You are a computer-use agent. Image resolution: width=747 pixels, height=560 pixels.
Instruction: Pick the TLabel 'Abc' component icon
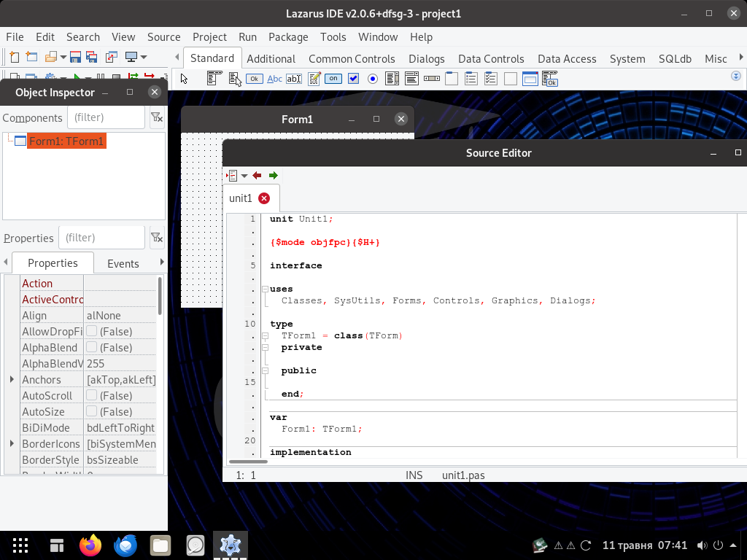[274, 79]
